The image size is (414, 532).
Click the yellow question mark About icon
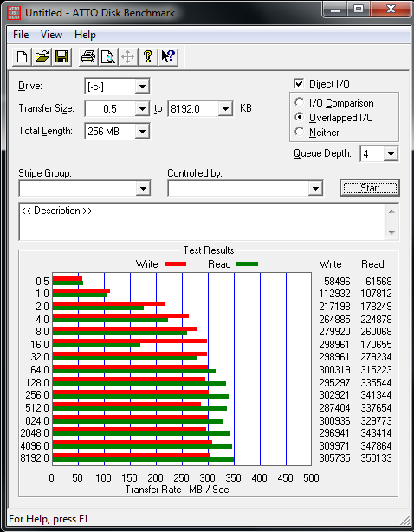coord(148,56)
